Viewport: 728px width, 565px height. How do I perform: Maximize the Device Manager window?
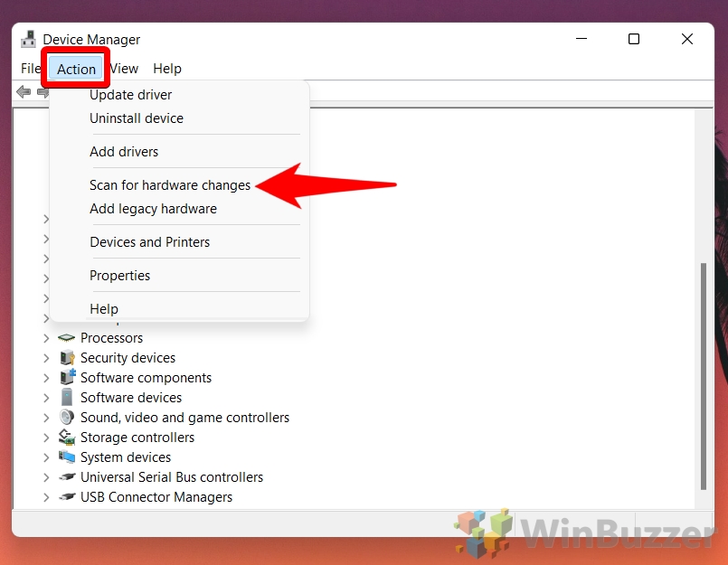click(x=634, y=39)
